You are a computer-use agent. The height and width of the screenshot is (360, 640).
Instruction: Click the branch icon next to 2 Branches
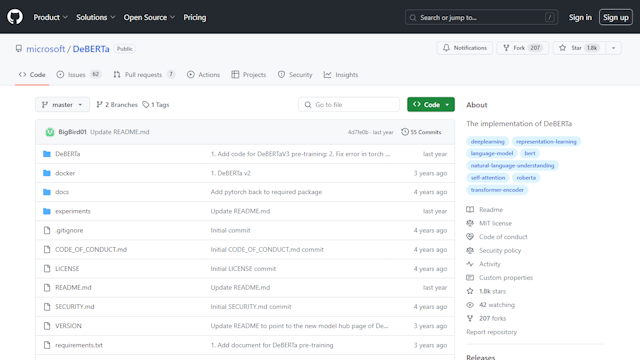[99, 104]
